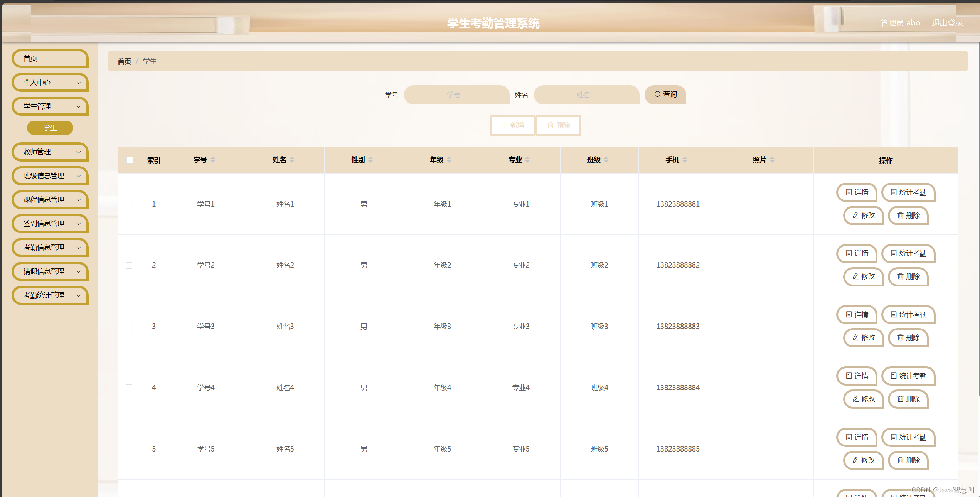Click the trash icon in row 1 删除
980x497 pixels.
pyautogui.click(x=900, y=215)
